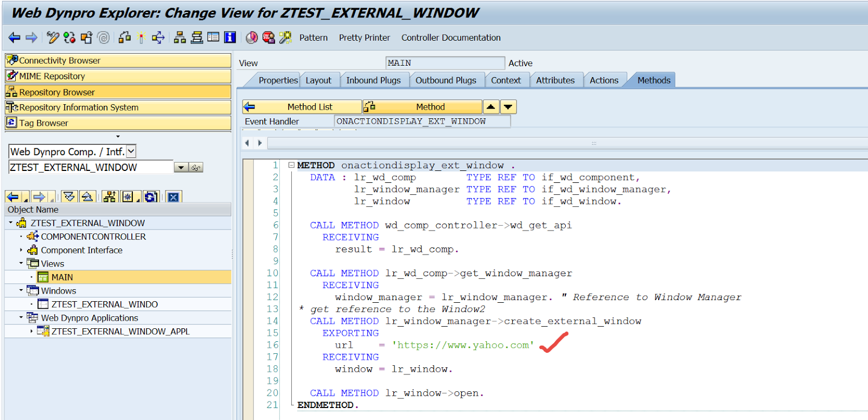Open the Where-Used List icon
Image resolution: width=868 pixels, height=420 pixels.
tap(158, 37)
